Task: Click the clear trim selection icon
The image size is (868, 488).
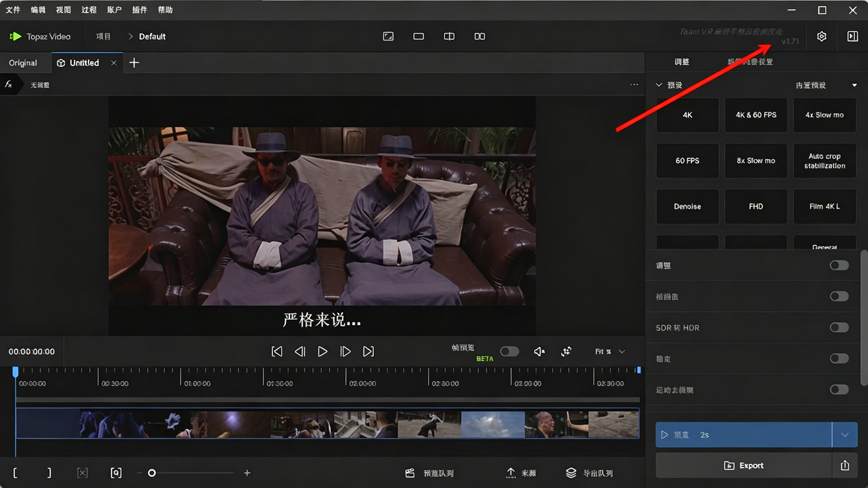Action: pyautogui.click(x=83, y=473)
